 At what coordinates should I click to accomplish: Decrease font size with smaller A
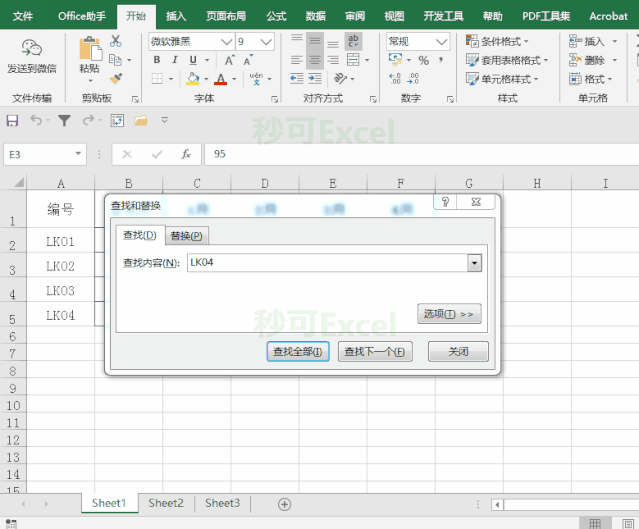tap(248, 60)
